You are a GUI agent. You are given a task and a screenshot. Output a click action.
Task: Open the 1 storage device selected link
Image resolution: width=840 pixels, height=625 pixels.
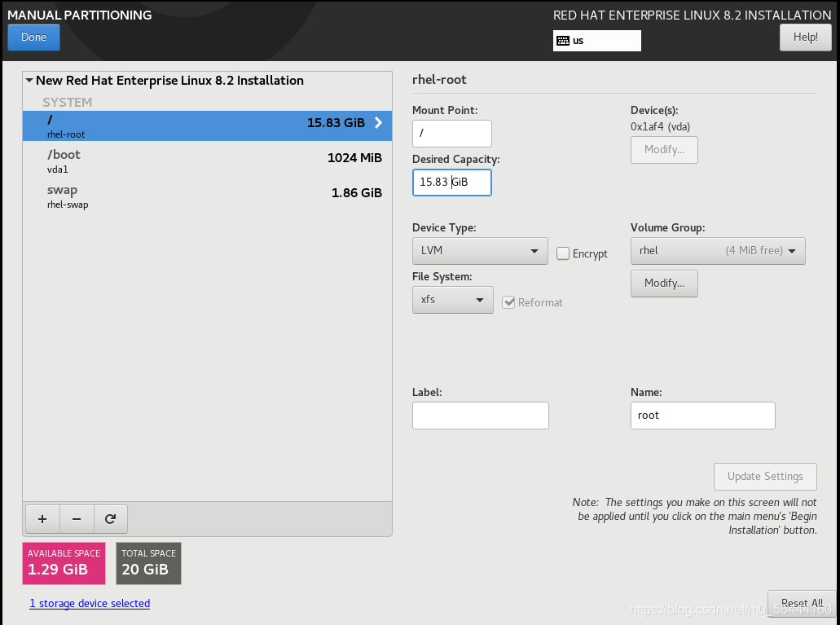[90, 604]
